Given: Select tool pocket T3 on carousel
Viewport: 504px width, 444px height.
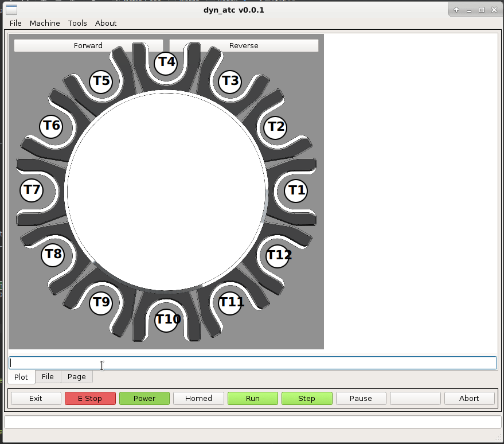Looking at the screenshot, I should [230, 81].
